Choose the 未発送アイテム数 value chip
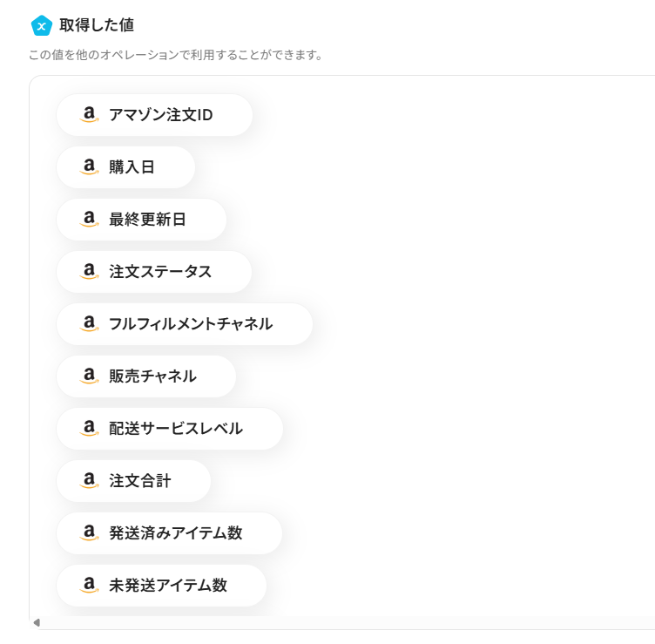This screenshot has height=644, width=655. pos(167,586)
